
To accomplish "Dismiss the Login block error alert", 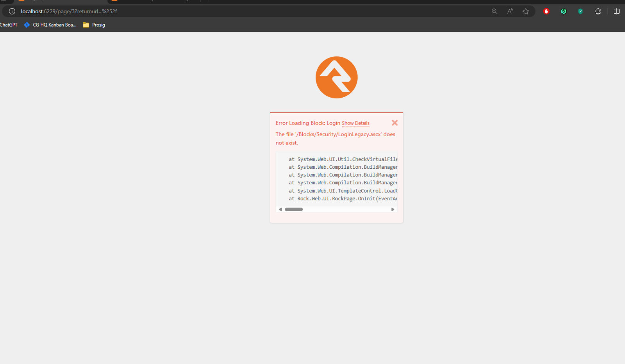I will click(395, 123).
